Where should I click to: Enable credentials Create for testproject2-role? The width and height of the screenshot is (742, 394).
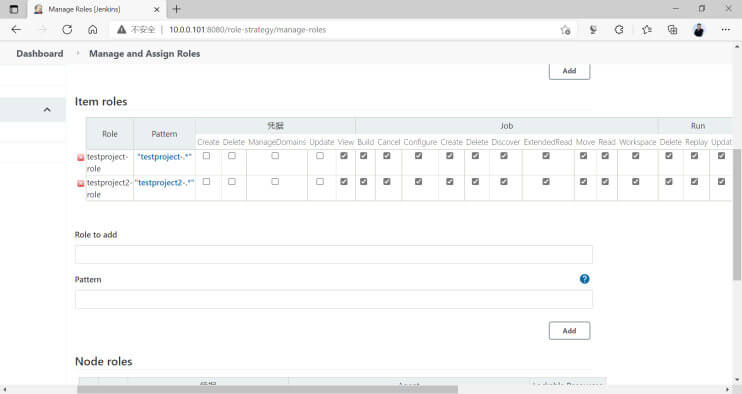206,182
